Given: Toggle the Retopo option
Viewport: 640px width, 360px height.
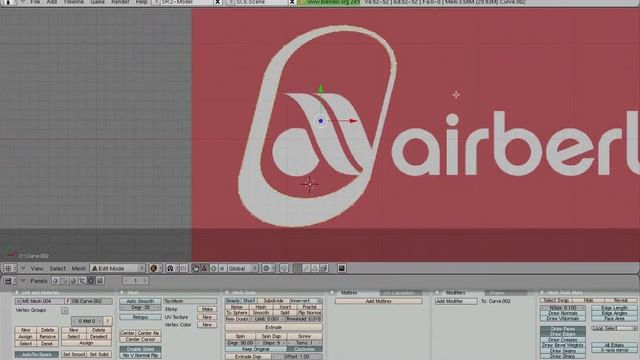Looking at the screenshot, I should pyautogui.click(x=140, y=317).
